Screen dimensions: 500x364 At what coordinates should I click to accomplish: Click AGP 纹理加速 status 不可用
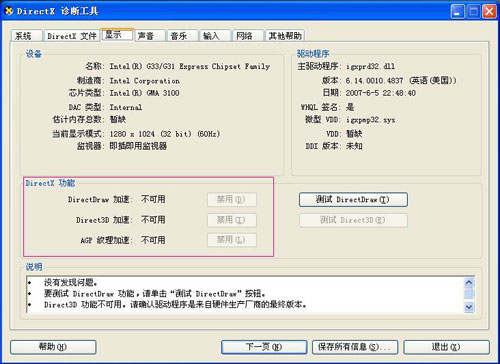coord(153,240)
